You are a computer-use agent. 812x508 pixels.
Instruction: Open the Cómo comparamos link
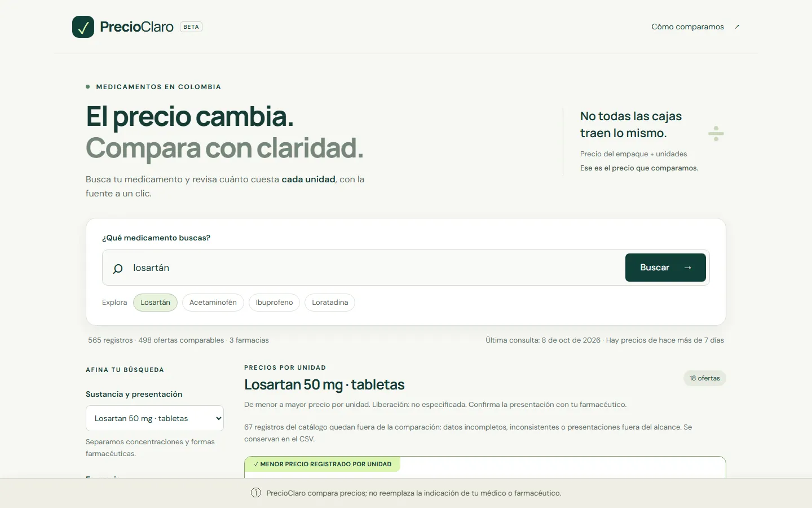(x=695, y=27)
